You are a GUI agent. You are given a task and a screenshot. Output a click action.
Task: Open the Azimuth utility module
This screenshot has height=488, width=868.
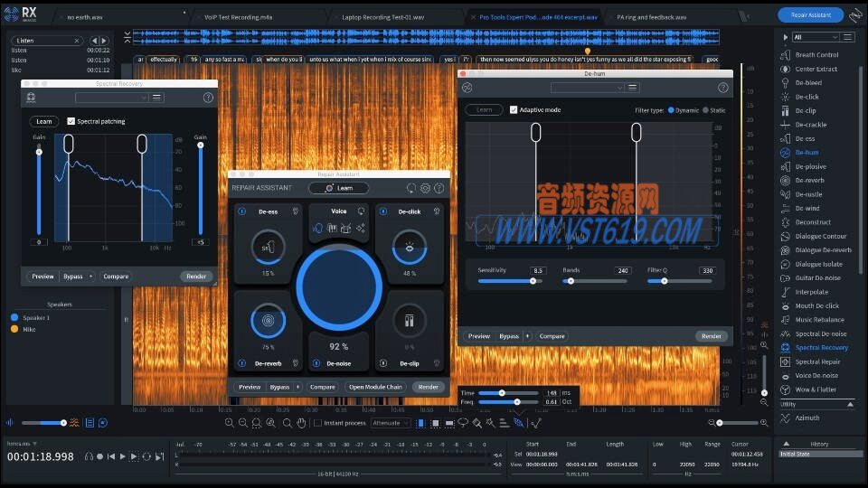click(807, 418)
